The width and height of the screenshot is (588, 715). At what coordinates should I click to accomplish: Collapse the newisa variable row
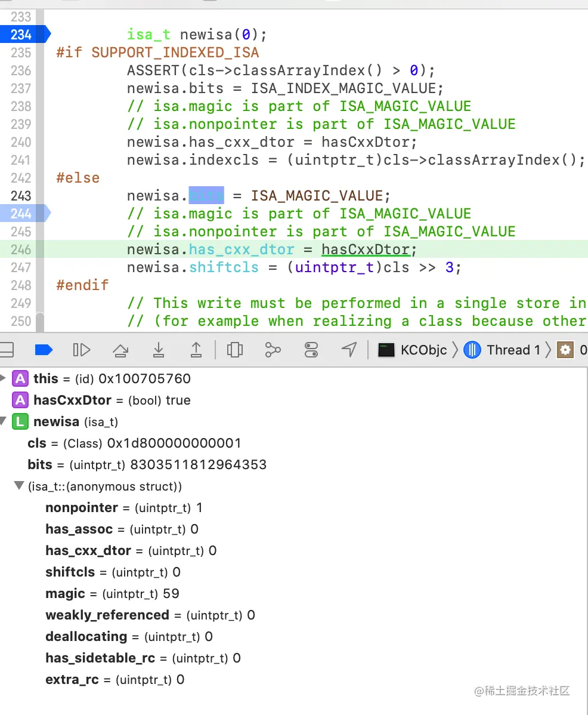[x=3, y=421]
